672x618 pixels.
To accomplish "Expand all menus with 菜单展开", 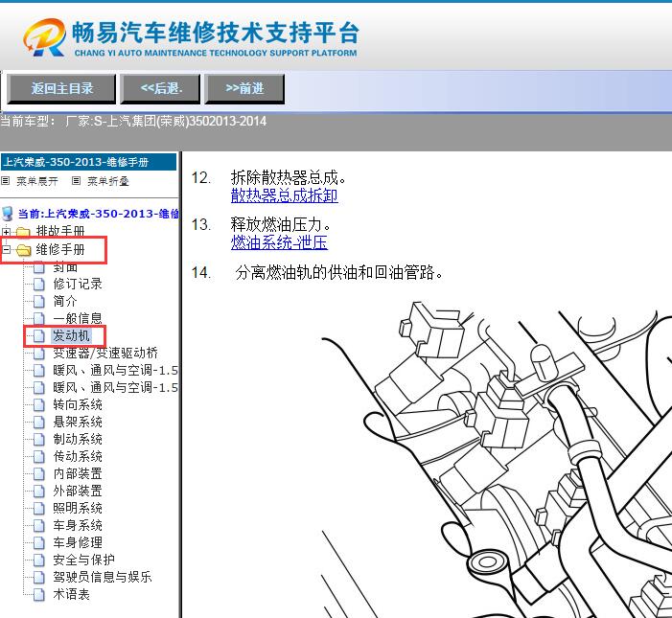I will (x=36, y=181).
